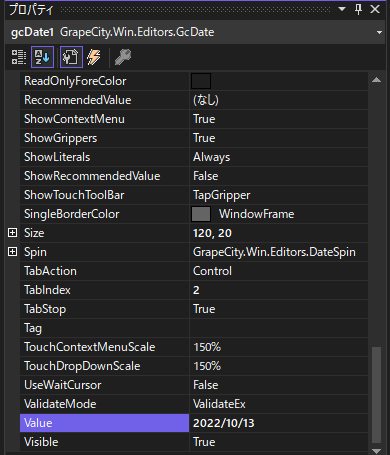Screen dimensions: 390x455
Task: Select TouchContextMenuScale property name
Action: pos(90,347)
